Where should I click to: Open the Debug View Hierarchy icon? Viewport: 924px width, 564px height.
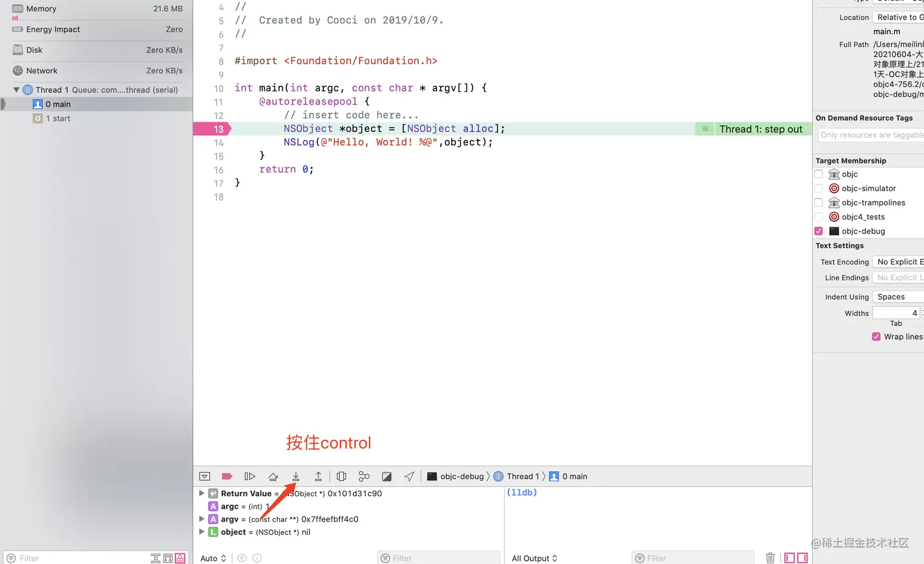(342, 477)
